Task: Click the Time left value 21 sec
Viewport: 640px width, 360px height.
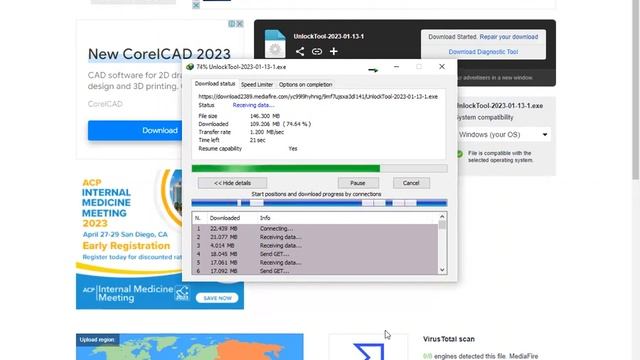Action: [x=258, y=140]
